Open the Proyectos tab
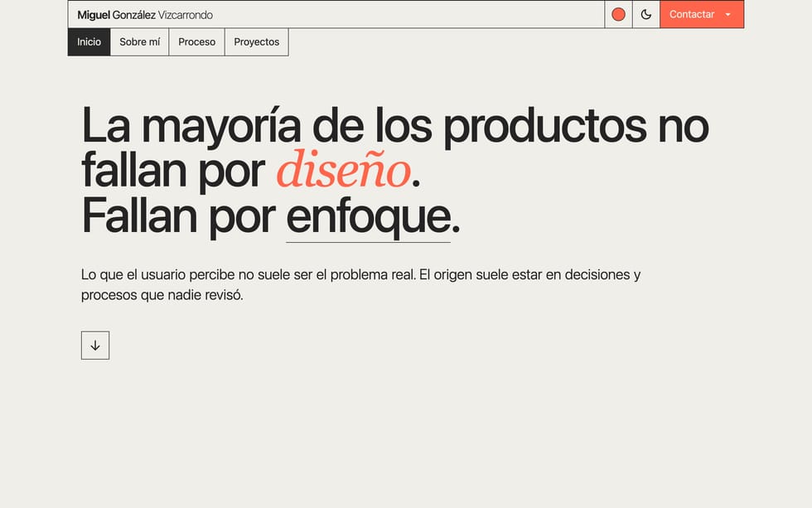Screen dimensions: 812x508 pyautogui.click(x=256, y=42)
